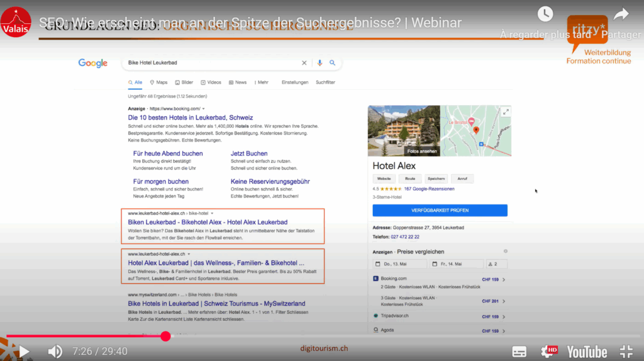The height and width of the screenshot is (361, 644).
Task: Exit full screen mode
Action: click(x=626, y=352)
